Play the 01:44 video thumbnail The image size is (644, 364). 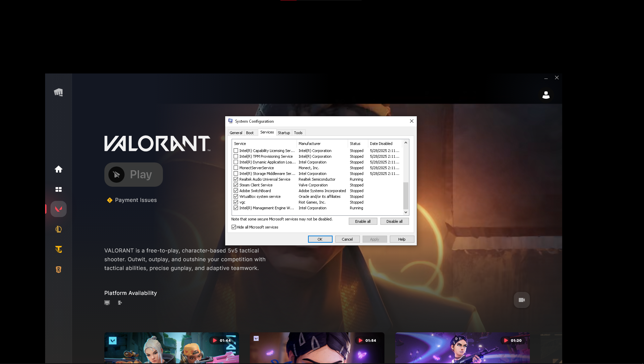pyautogui.click(x=172, y=348)
